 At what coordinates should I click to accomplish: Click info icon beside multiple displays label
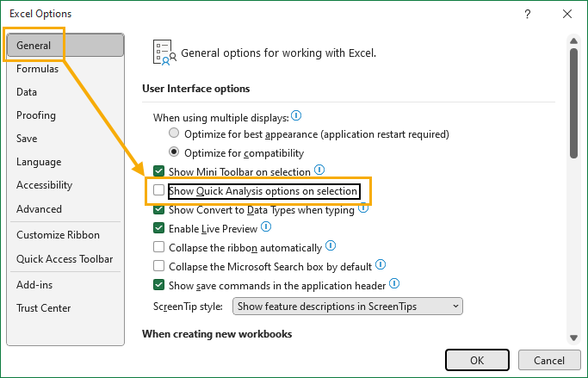click(296, 115)
